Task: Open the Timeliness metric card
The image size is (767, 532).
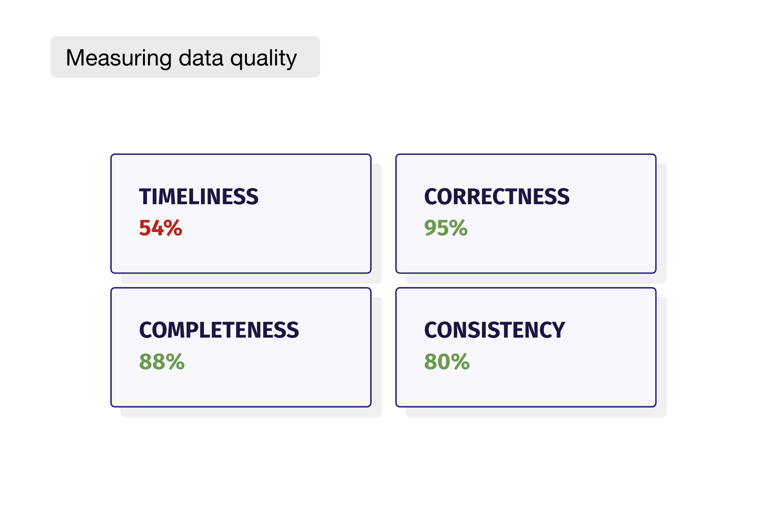Action: pyautogui.click(x=241, y=214)
